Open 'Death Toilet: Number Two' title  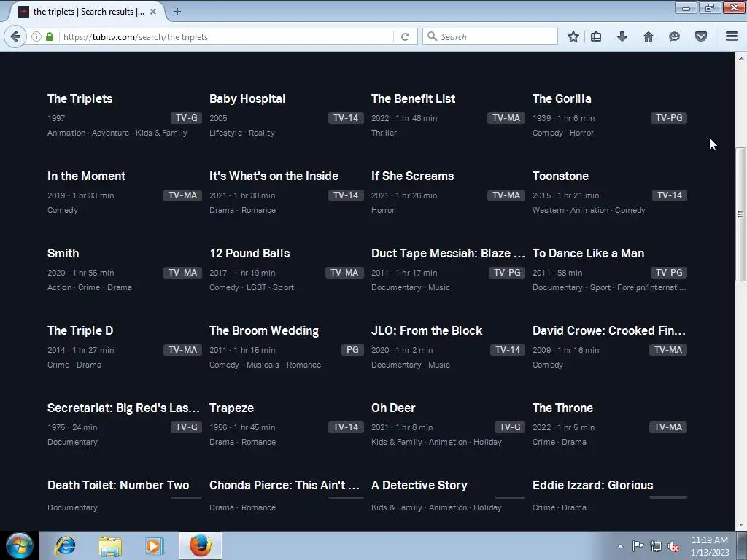pos(118,485)
